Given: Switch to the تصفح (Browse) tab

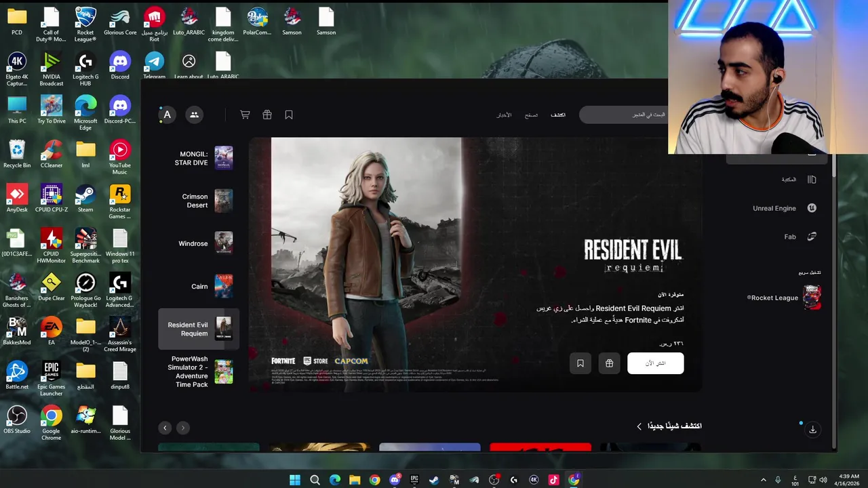Looking at the screenshot, I should [531, 115].
